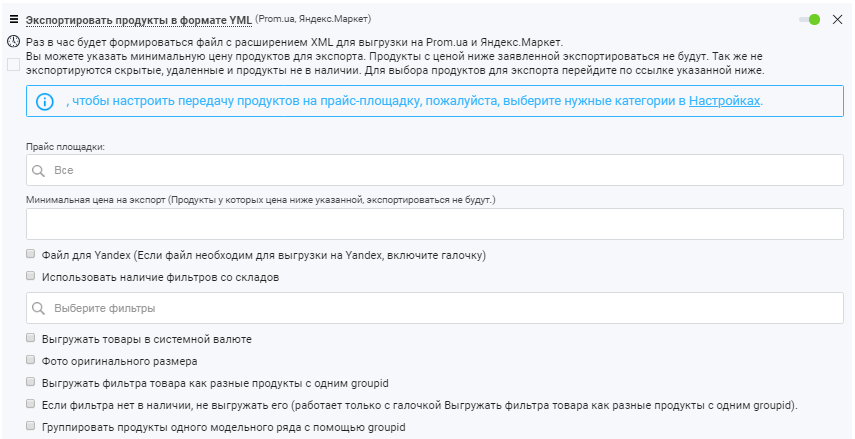Check Использовать наличие фильтров со складов

[x=31, y=276]
